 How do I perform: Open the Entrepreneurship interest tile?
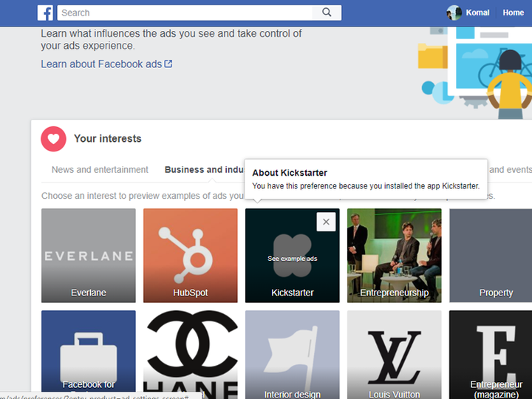pyautogui.click(x=395, y=256)
